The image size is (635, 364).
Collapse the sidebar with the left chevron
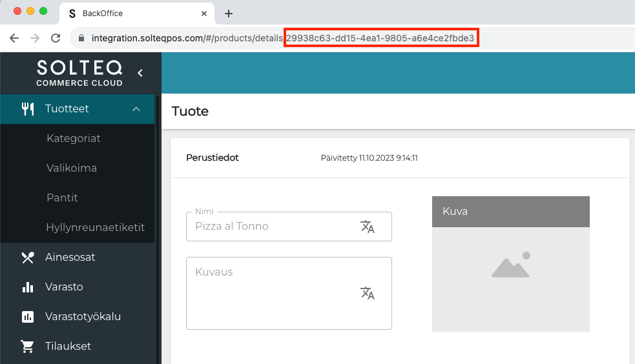click(140, 74)
